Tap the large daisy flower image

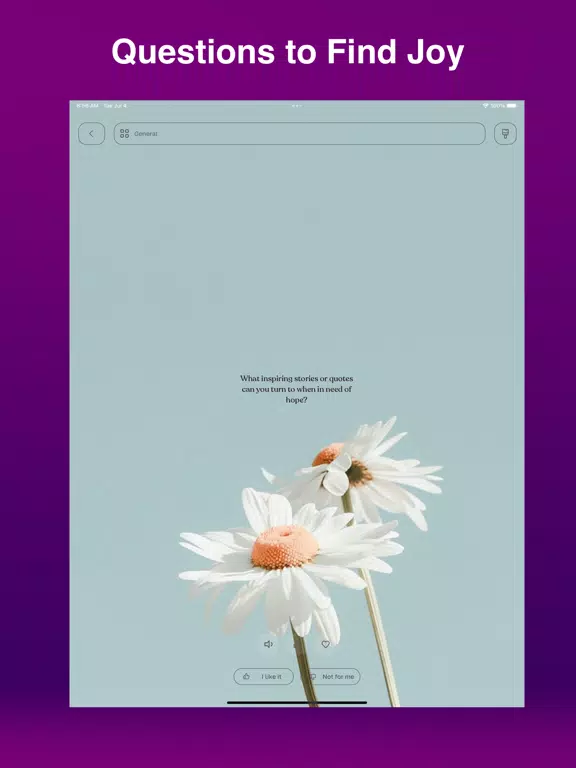[291, 559]
